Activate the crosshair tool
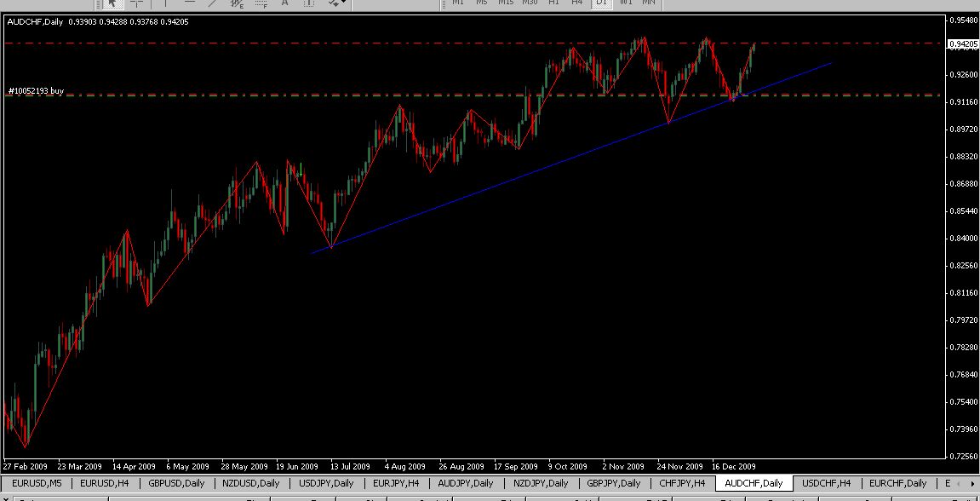This screenshot has width=980, height=501. pyautogui.click(x=136, y=3)
